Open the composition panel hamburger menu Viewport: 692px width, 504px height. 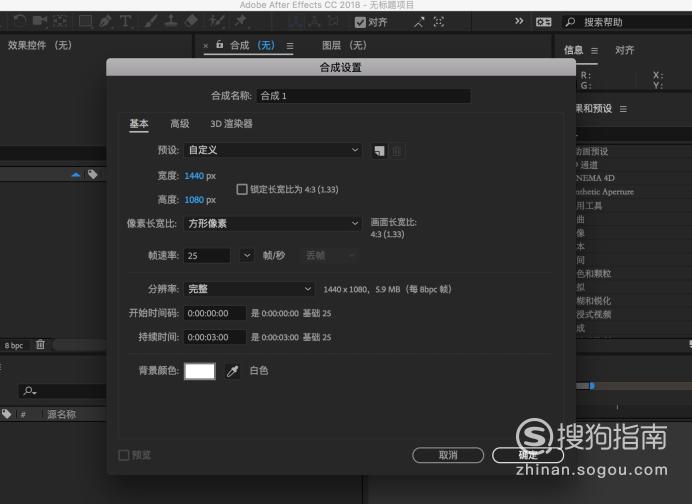pyautogui.click(x=290, y=45)
